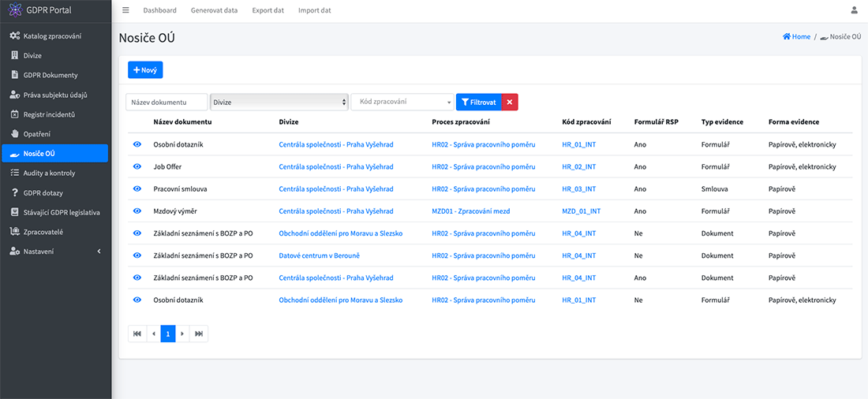Select Export dat in top navigation
This screenshot has height=399, width=868.
268,10
